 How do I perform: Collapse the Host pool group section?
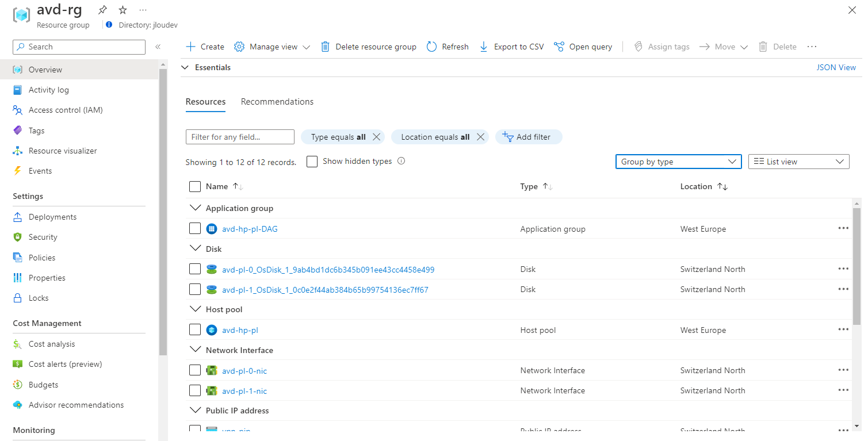click(x=195, y=309)
